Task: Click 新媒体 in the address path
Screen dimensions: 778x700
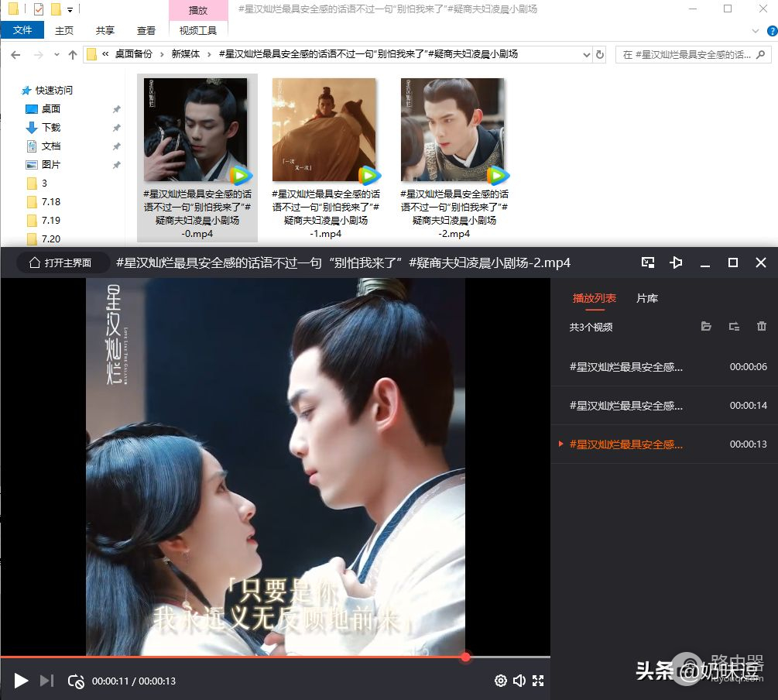Action: 186,54
